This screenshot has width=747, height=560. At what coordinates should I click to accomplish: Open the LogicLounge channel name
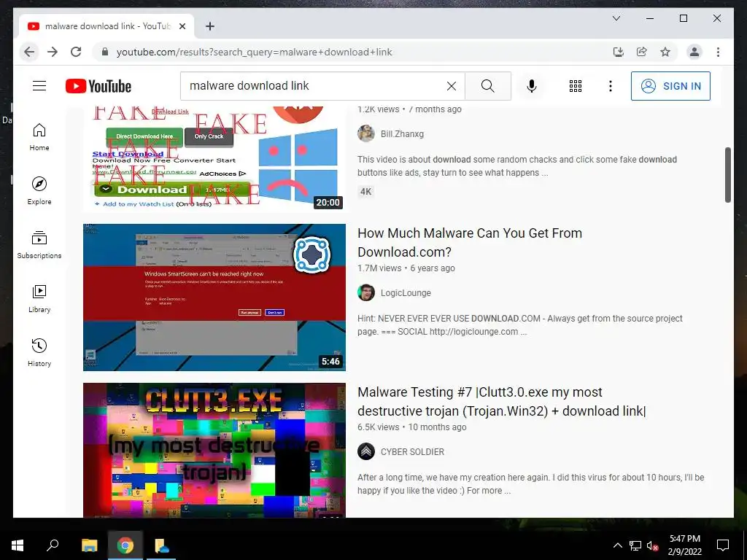coord(406,293)
